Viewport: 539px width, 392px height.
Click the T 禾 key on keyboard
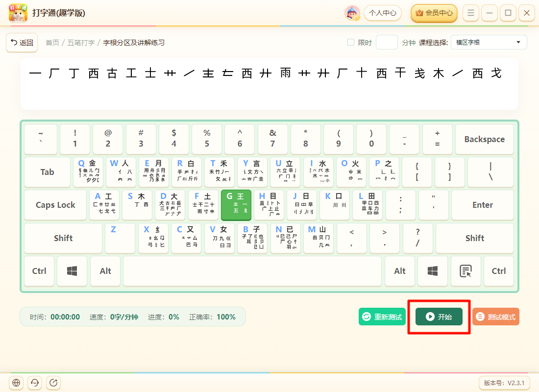click(x=220, y=172)
